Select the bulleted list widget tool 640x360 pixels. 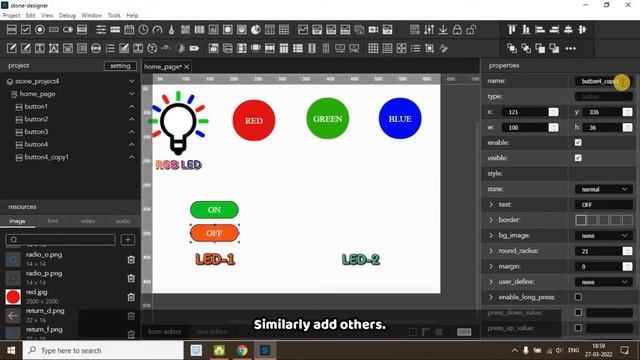(416, 48)
